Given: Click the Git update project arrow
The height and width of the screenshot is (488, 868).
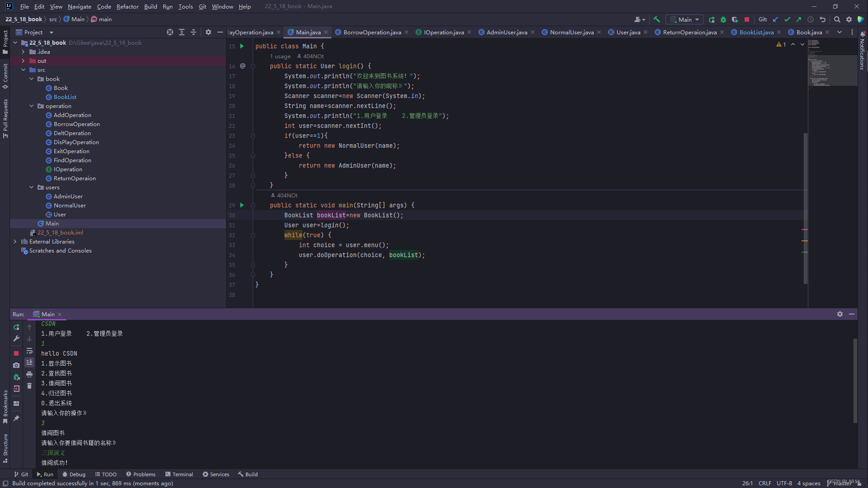Looking at the screenshot, I should pos(775,19).
